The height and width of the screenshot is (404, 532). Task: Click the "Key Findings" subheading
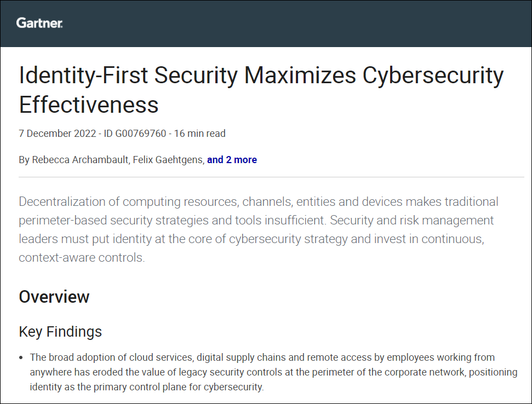pos(60,332)
